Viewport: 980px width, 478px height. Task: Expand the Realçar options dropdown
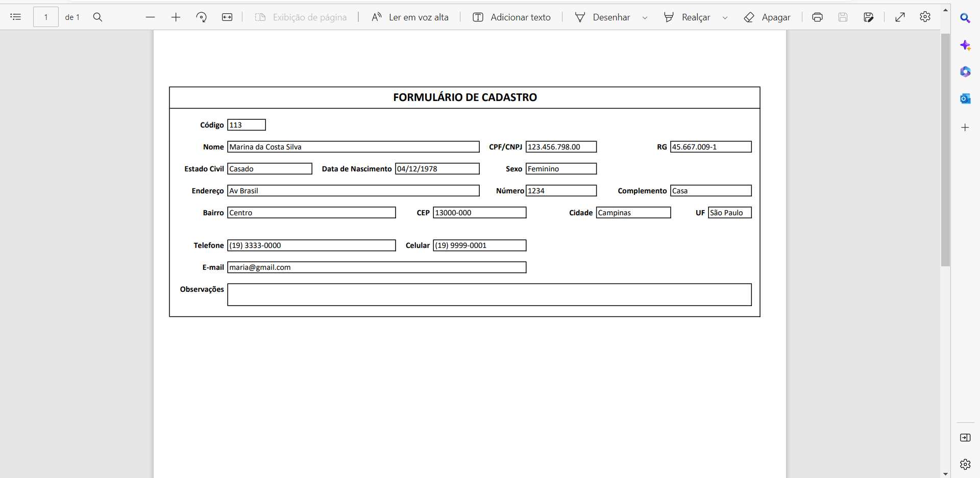point(725,17)
